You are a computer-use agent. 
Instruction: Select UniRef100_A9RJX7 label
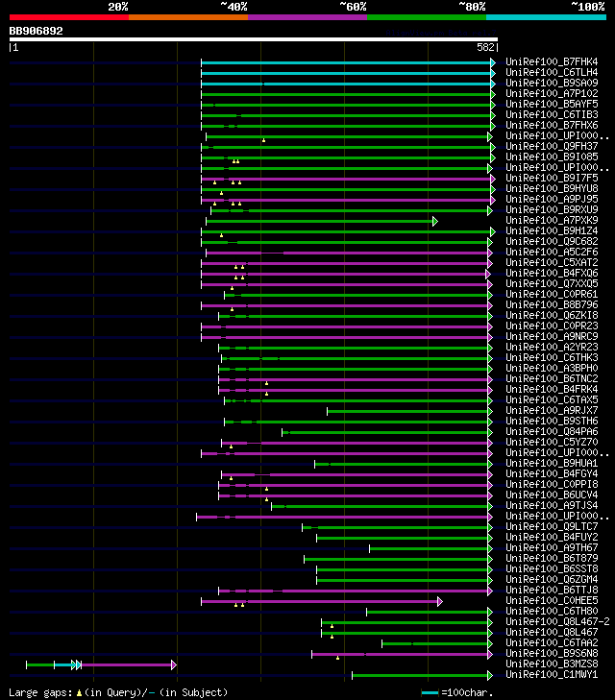click(x=552, y=410)
